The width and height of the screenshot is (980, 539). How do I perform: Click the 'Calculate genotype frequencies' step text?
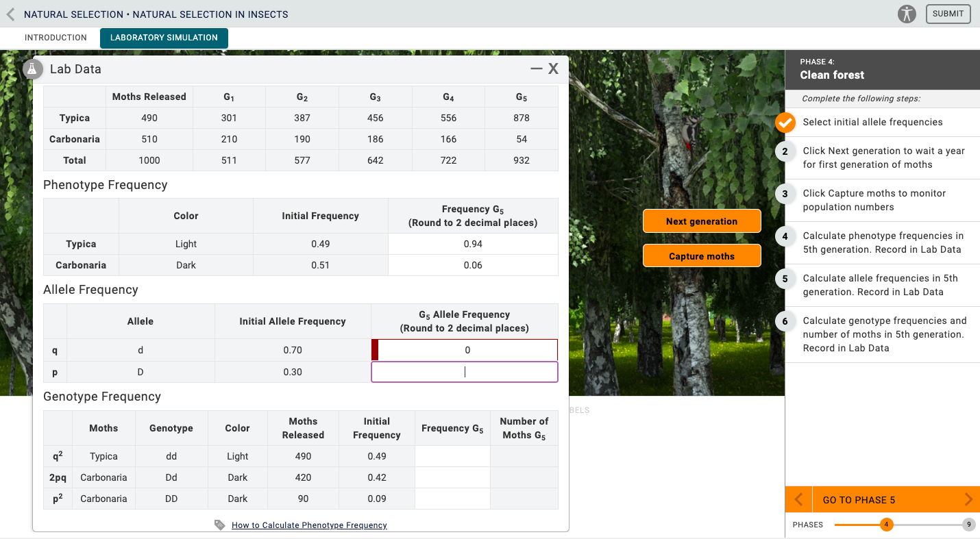point(885,334)
